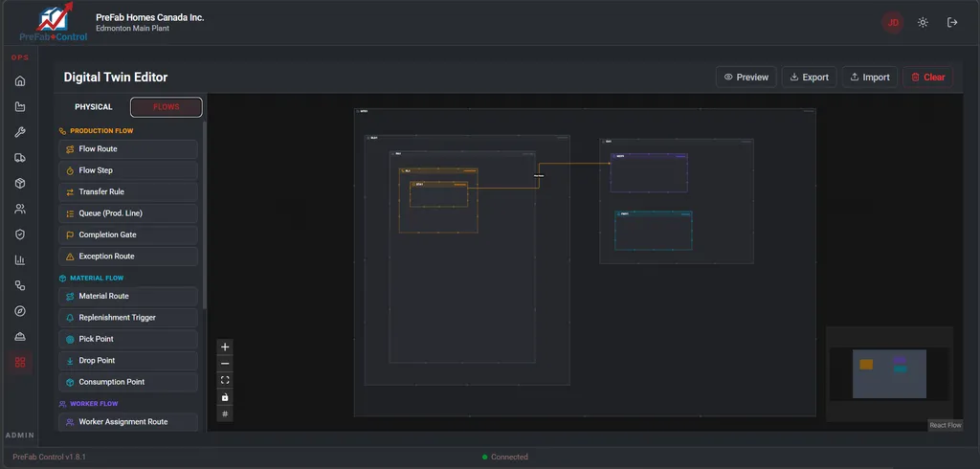This screenshot has width=980, height=469.
Task: Click the ADMIN sidebar section label
Action: click(20, 435)
